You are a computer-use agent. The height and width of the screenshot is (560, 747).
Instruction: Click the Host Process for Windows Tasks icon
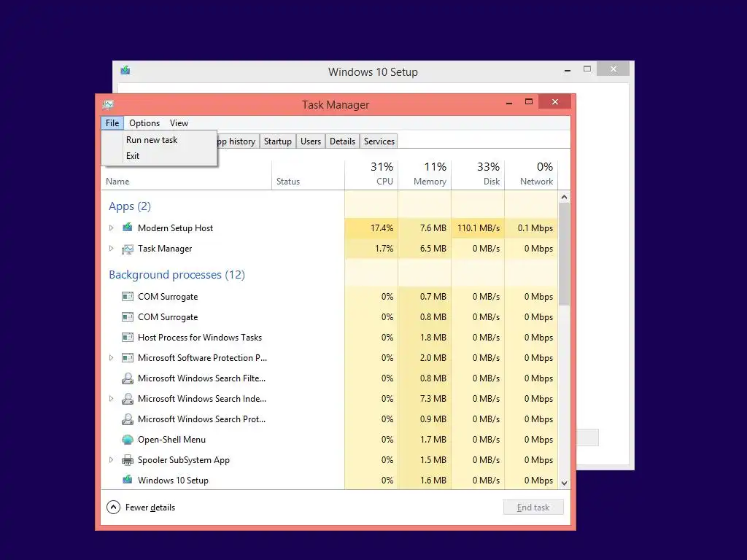(127, 338)
